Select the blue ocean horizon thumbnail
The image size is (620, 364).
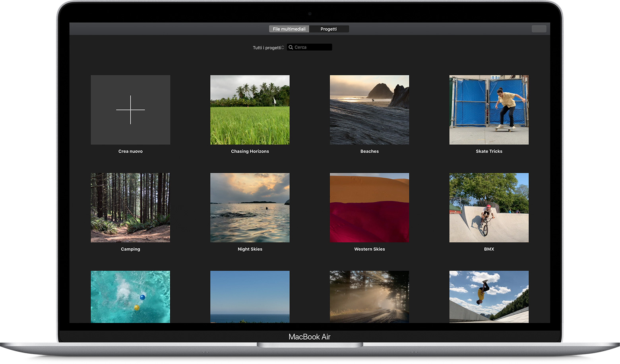click(x=250, y=297)
